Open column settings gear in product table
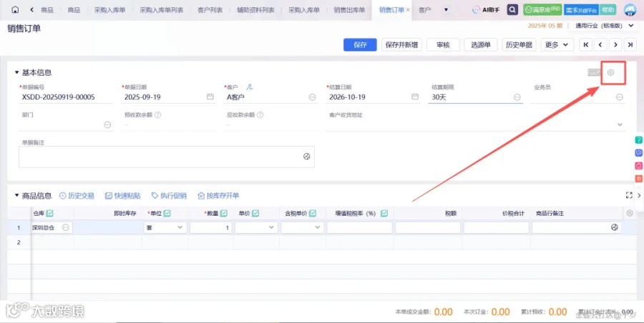 click(630, 213)
